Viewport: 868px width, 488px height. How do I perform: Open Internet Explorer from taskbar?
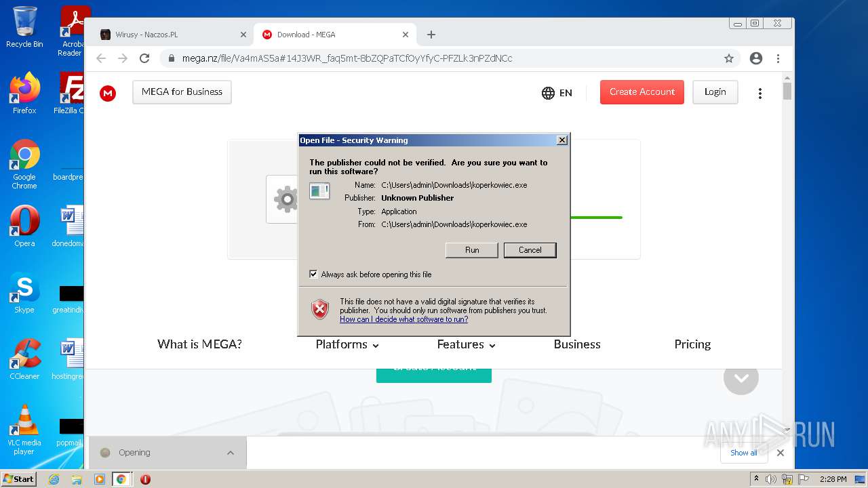[54, 479]
